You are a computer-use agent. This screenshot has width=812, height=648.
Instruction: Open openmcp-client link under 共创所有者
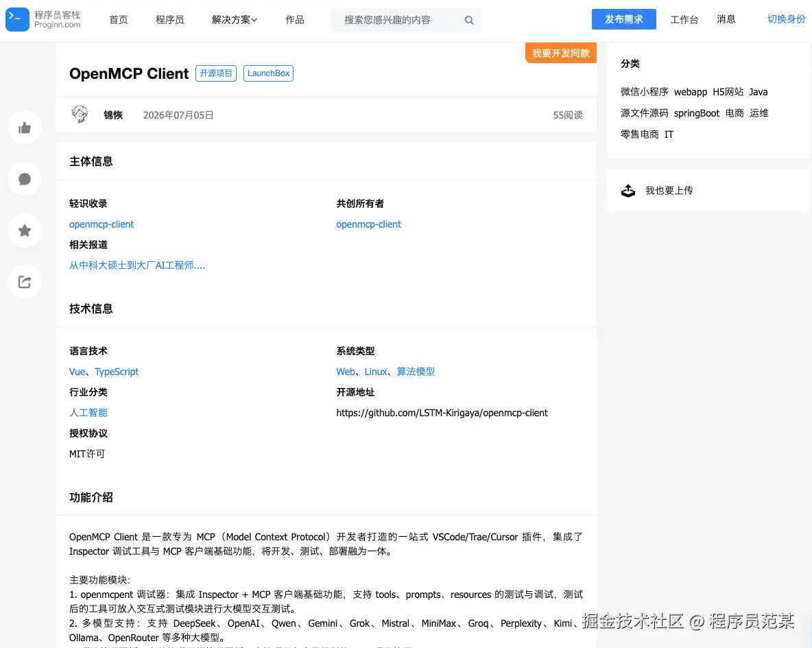click(x=369, y=224)
